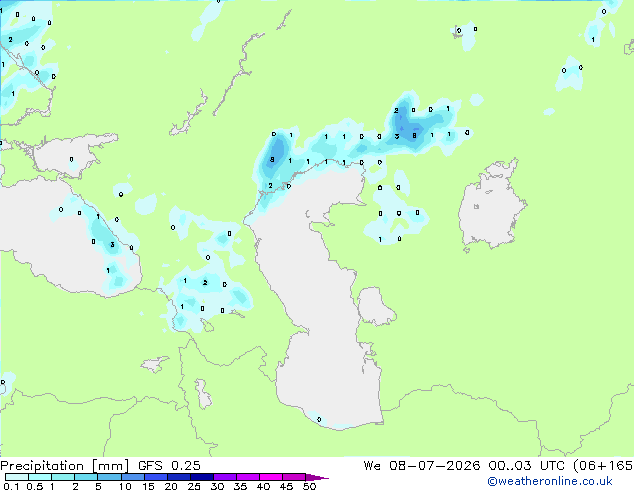Click the 30–35 mm purple swatch
The height and width of the screenshot is (490, 634).
pyautogui.click(x=225, y=477)
